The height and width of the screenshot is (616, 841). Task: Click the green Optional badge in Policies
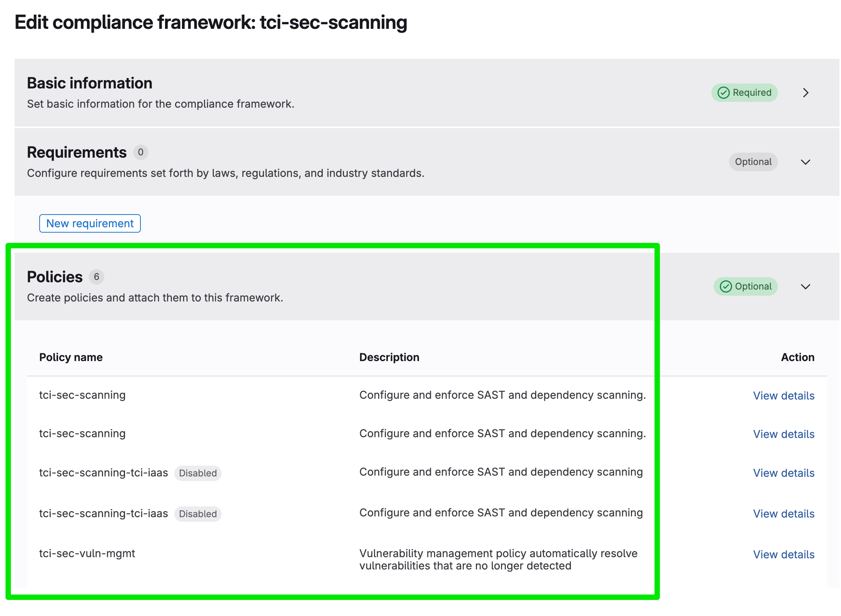tap(746, 286)
